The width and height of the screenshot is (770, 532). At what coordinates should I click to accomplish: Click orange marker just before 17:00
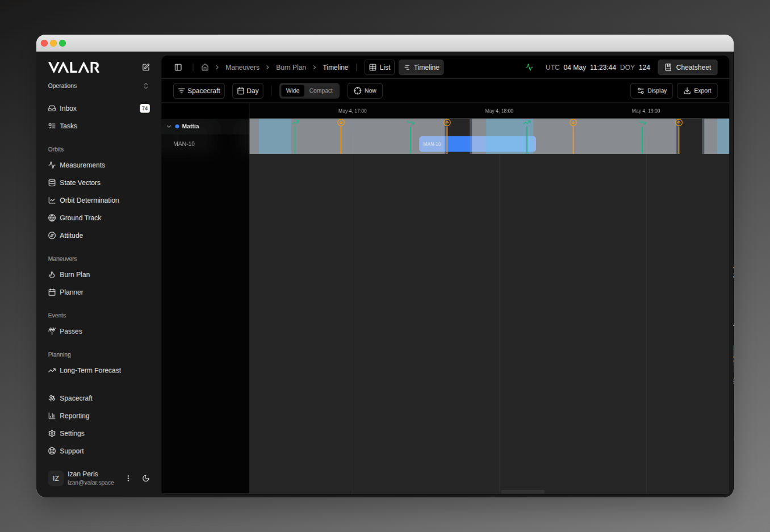[x=341, y=123]
